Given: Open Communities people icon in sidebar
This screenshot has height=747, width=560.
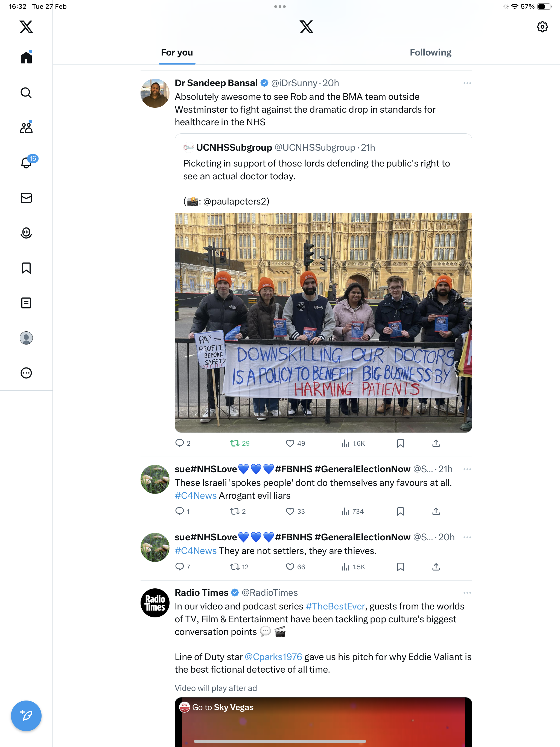Looking at the screenshot, I should pos(26,128).
